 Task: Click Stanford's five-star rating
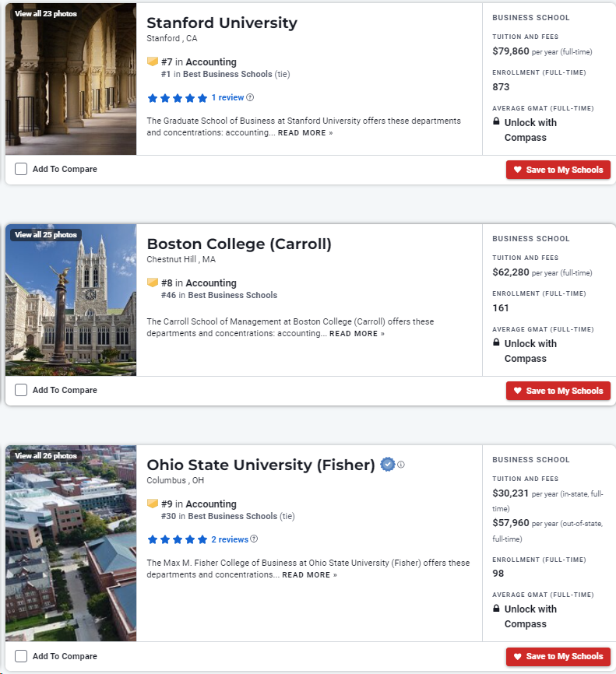coord(178,98)
